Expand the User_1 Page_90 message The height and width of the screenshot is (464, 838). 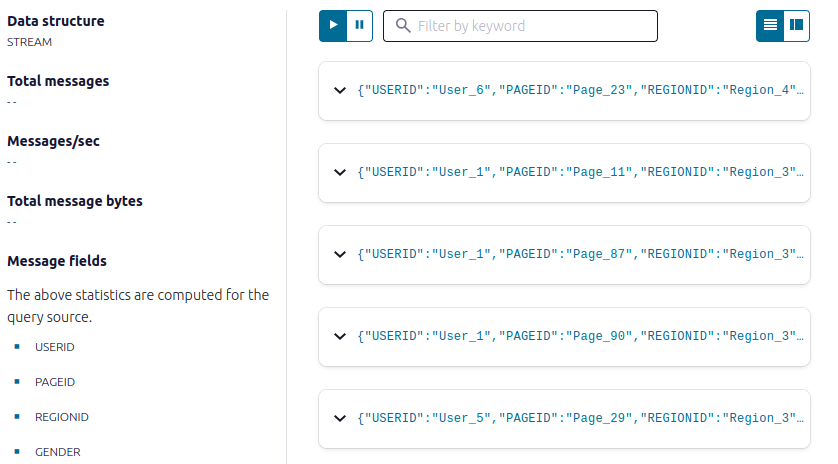(340, 336)
